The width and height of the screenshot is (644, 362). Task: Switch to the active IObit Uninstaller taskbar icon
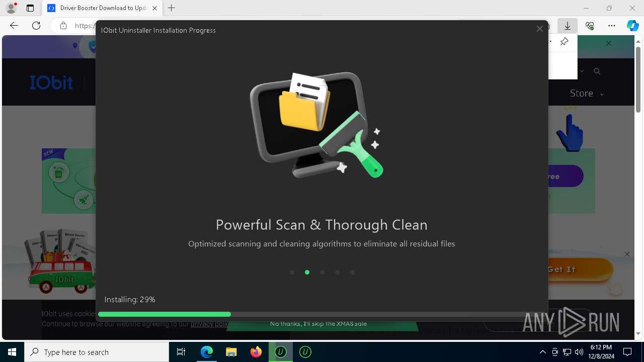[x=281, y=352]
